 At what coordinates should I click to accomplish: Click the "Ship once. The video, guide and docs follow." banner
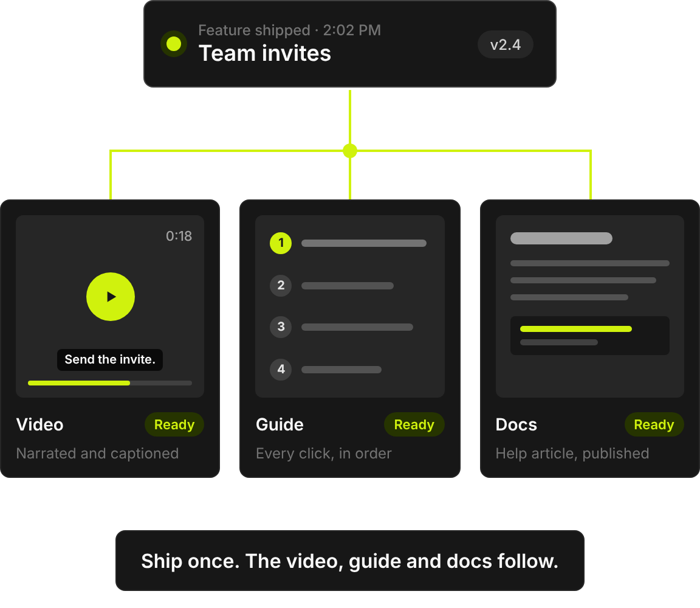[x=350, y=561]
